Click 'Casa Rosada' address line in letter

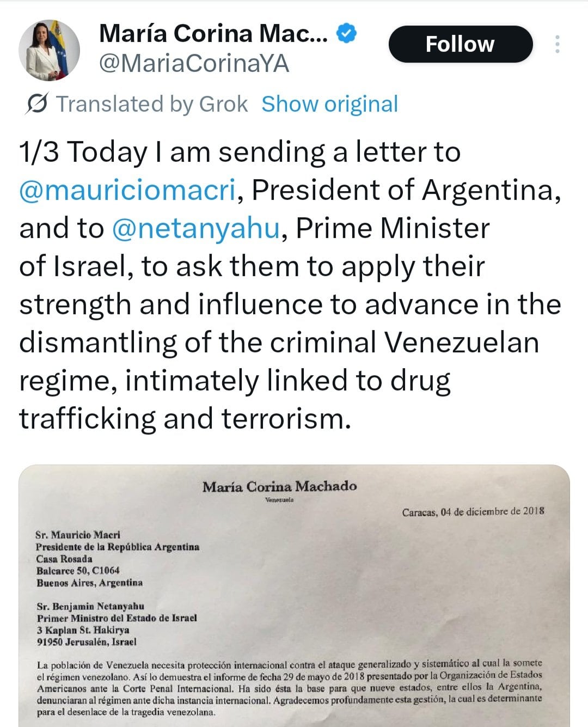click(64, 559)
